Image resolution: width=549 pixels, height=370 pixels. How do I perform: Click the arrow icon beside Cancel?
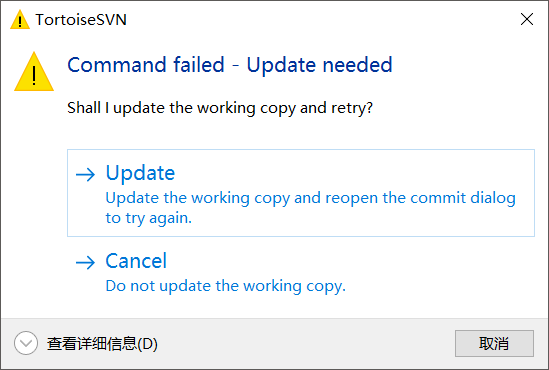click(x=85, y=262)
